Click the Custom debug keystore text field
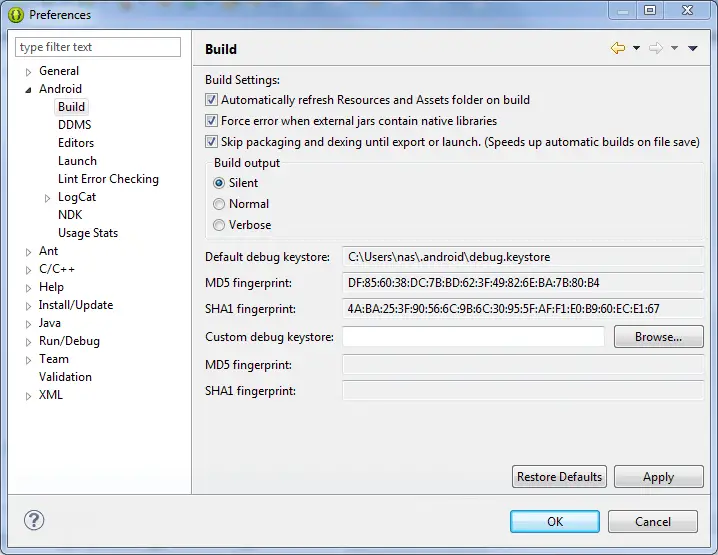The image size is (718, 555). pyautogui.click(x=473, y=337)
